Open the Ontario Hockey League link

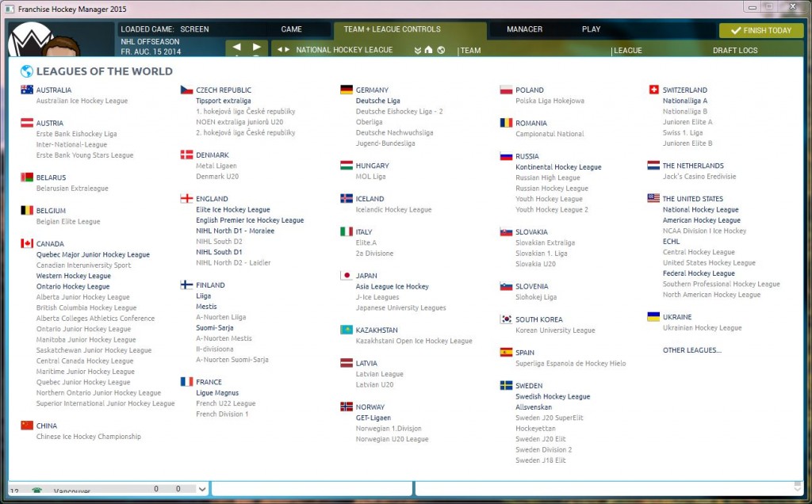(72, 286)
